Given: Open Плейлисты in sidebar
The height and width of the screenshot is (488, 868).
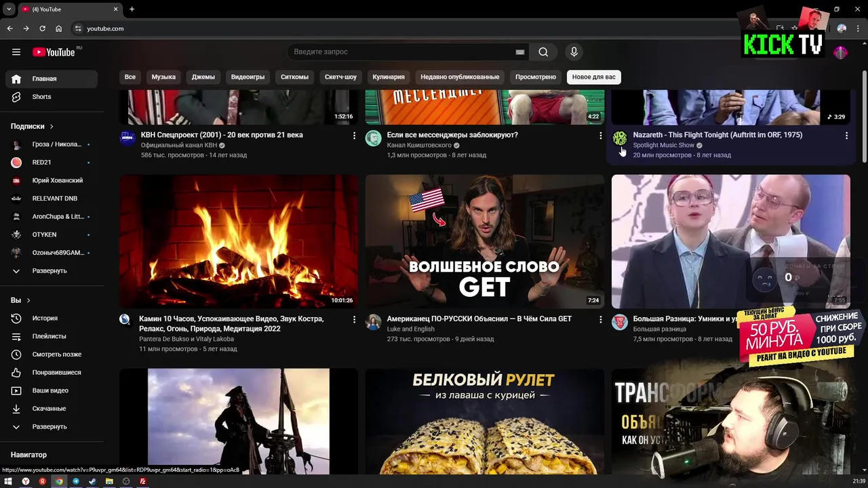Looking at the screenshot, I should point(52,336).
